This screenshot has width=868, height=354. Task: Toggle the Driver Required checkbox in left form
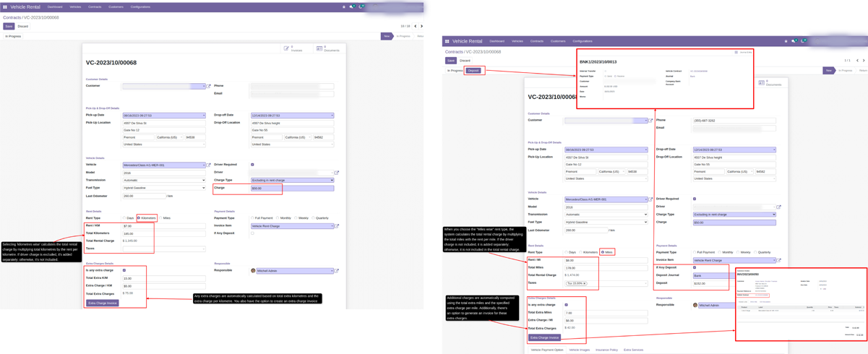[252, 165]
